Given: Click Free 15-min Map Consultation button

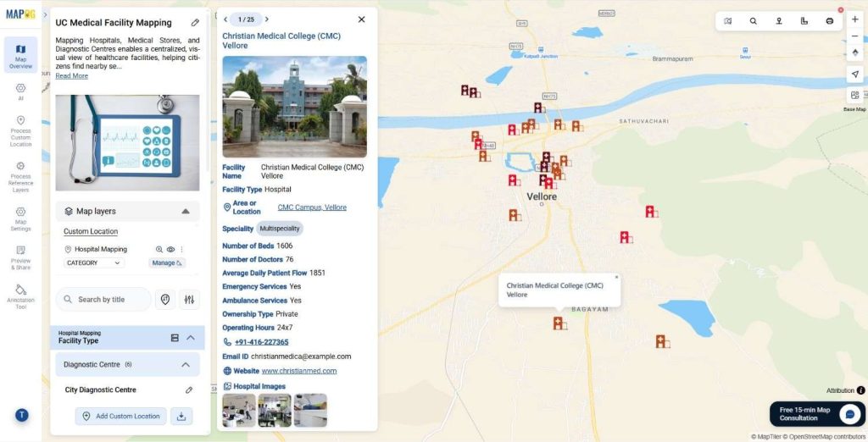Looking at the screenshot, I should tap(817, 414).
